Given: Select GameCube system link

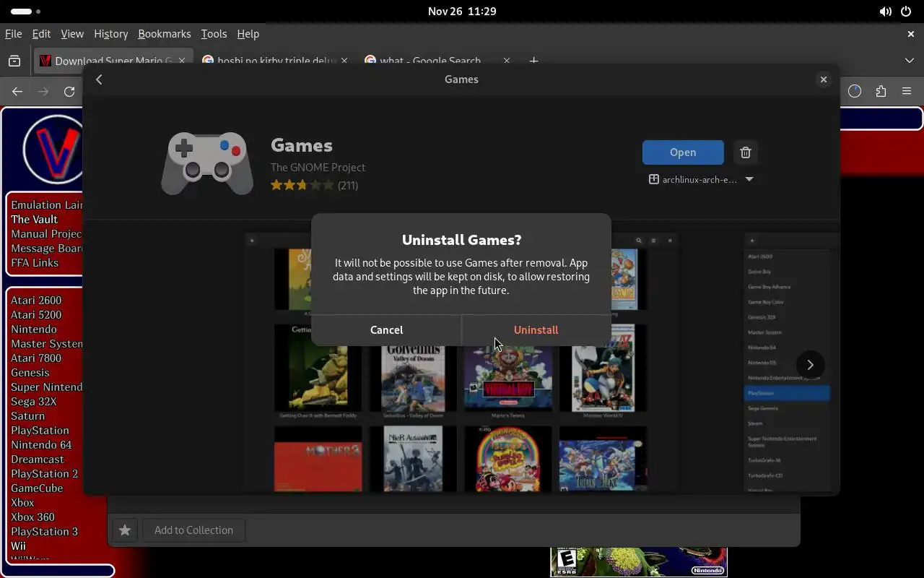Looking at the screenshot, I should pos(37,488).
